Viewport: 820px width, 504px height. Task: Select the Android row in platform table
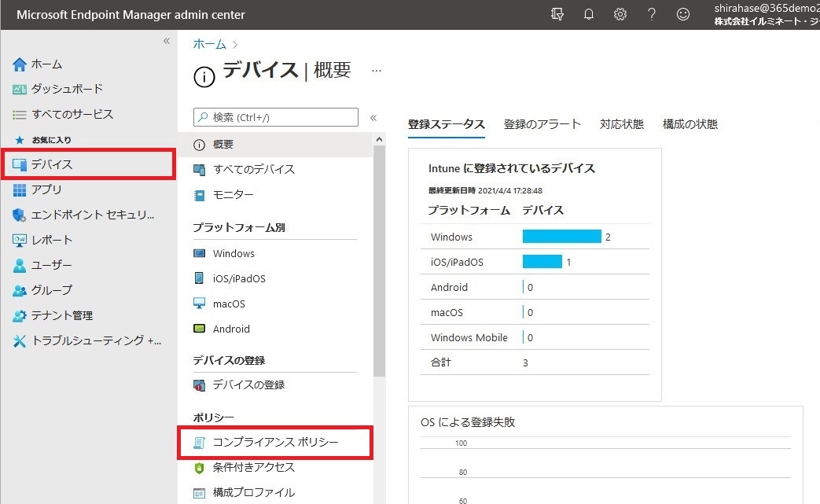pyautogui.click(x=535, y=288)
